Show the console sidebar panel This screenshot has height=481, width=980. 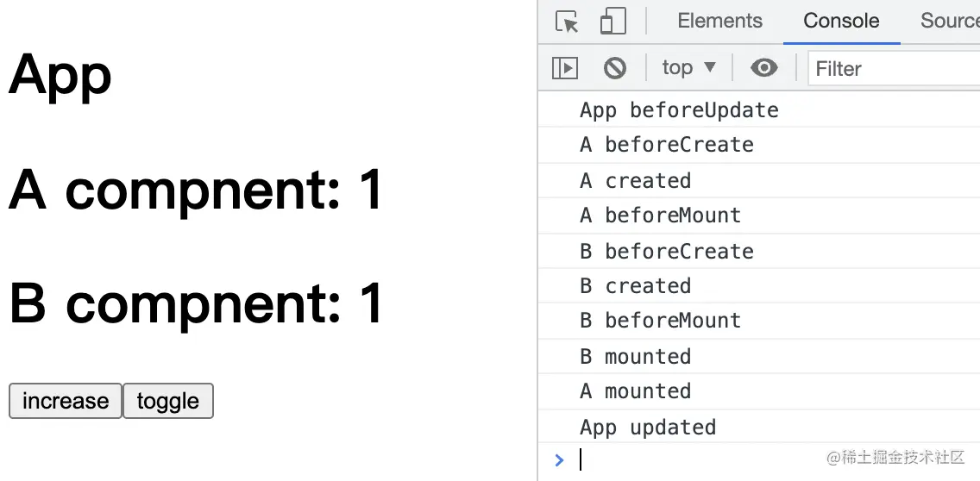pos(565,68)
